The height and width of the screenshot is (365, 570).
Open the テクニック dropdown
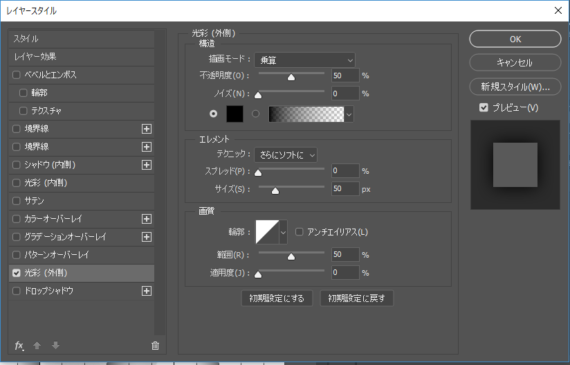(x=286, y=155)
